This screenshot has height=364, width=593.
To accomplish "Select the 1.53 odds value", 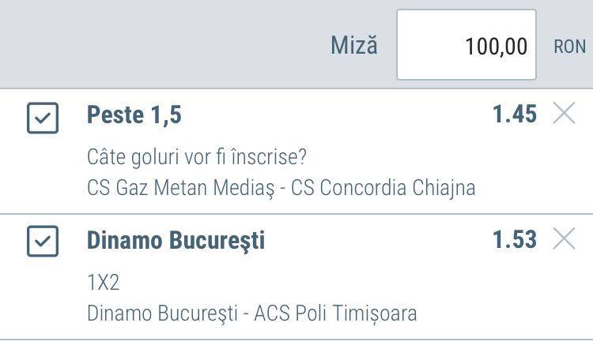I will 515,239.
